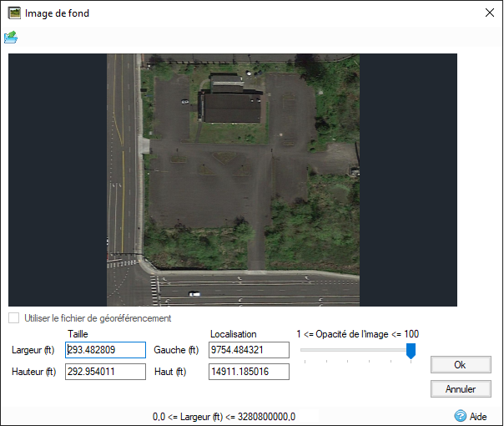Click the Image de fond title icon
The image size is (504, 426).
point(14,13)
